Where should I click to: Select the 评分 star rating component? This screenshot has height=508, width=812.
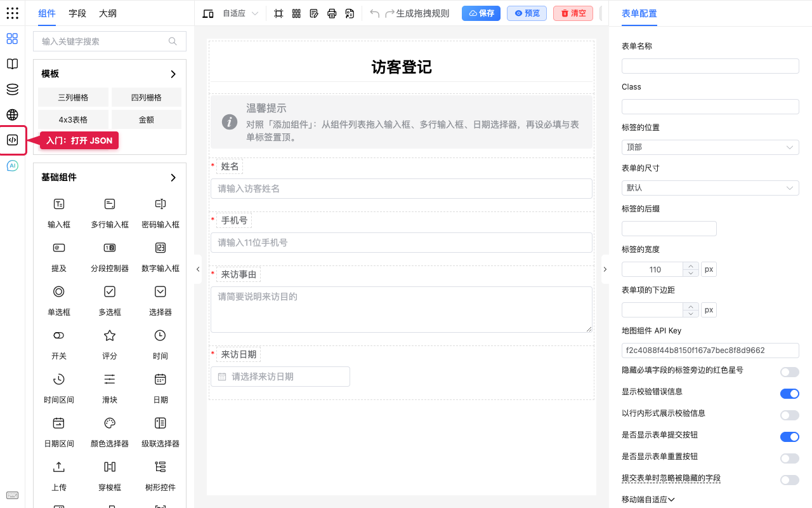pyautogui.click(x=110, y=344)
